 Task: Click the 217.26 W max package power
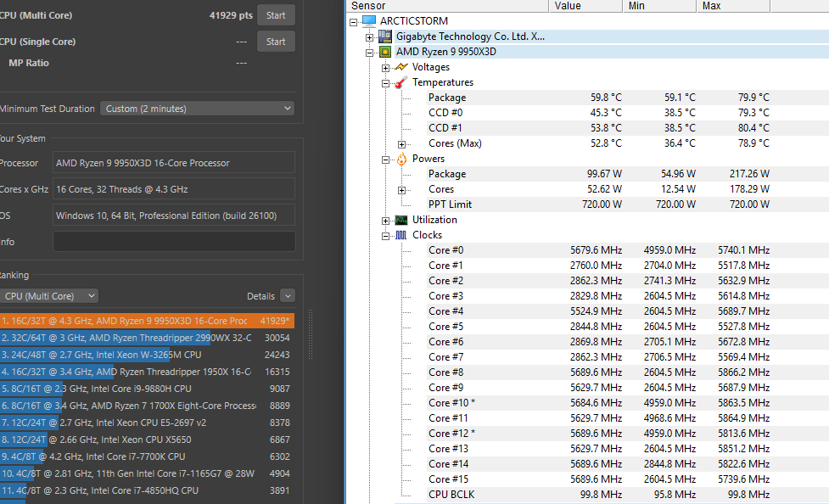[749, 174]
